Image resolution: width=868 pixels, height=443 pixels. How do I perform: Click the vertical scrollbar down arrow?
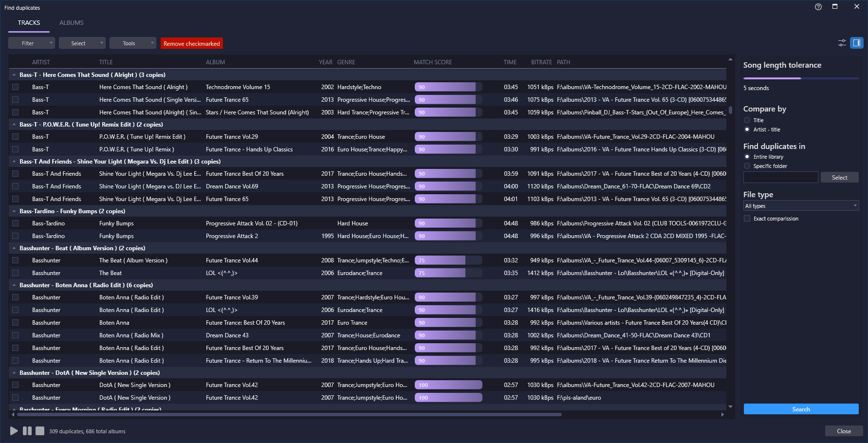(x=730, y=406)
